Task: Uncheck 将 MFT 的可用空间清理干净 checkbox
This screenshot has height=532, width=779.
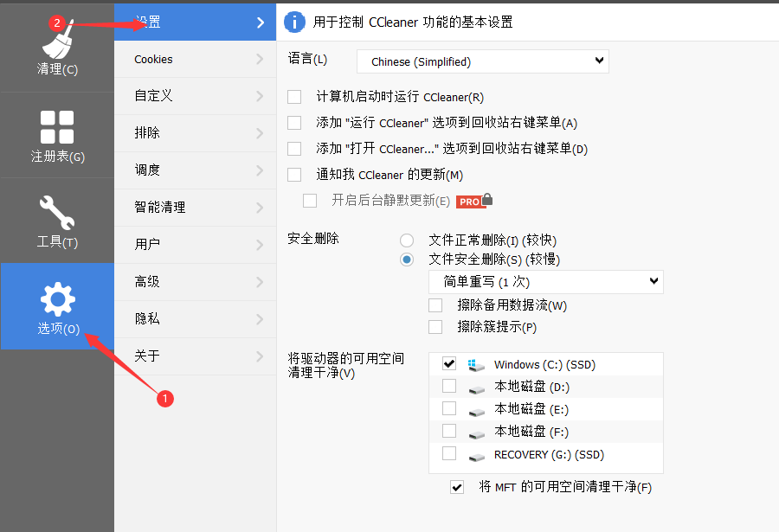Action: pos(457,487)
